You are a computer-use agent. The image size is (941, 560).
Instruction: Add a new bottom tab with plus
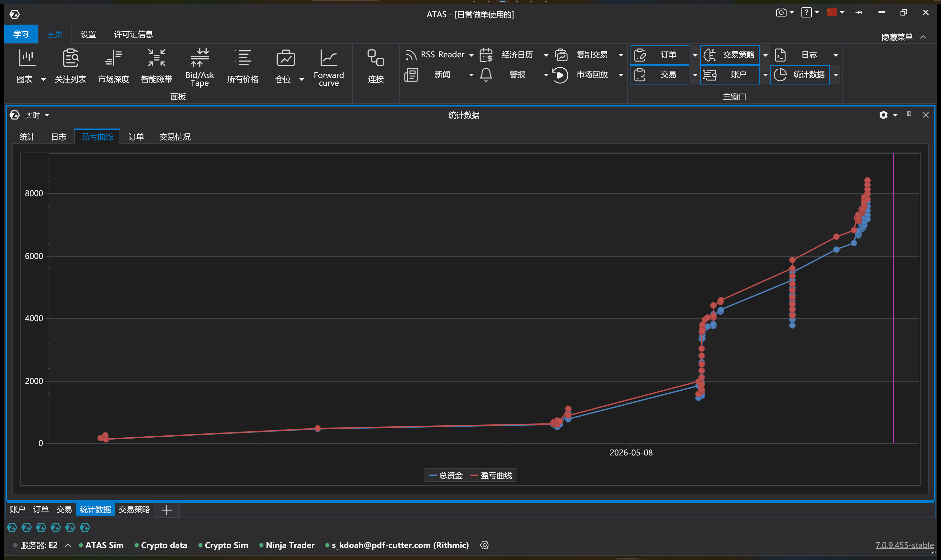[166, 510]
